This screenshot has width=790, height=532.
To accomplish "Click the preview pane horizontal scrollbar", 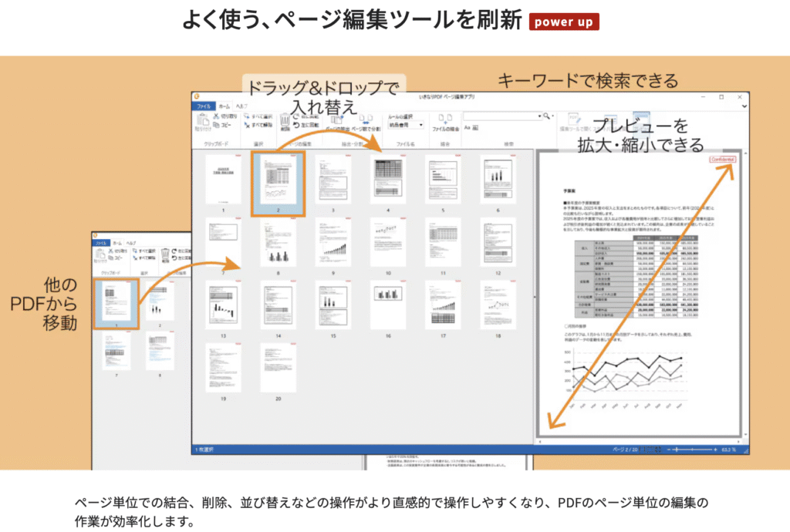I will pyautogui.click(x=639, y=441).
